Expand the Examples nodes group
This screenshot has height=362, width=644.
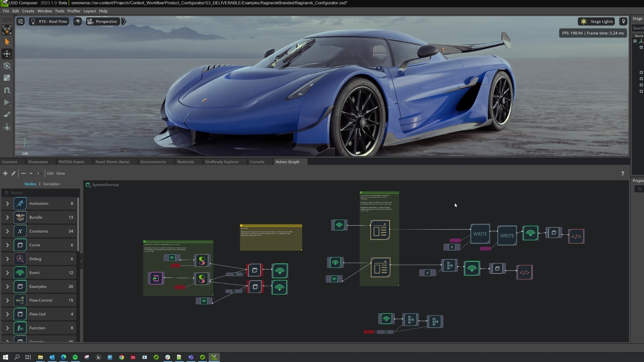pyautogui.click(x=7, y=287)
